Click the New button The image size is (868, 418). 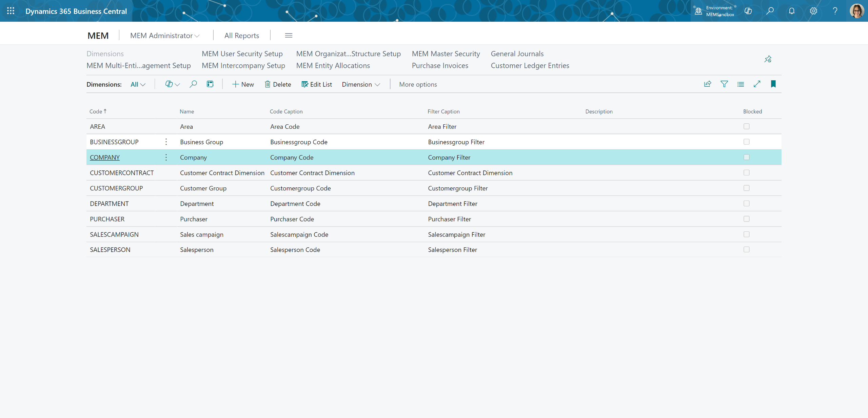tap(243, 84)
